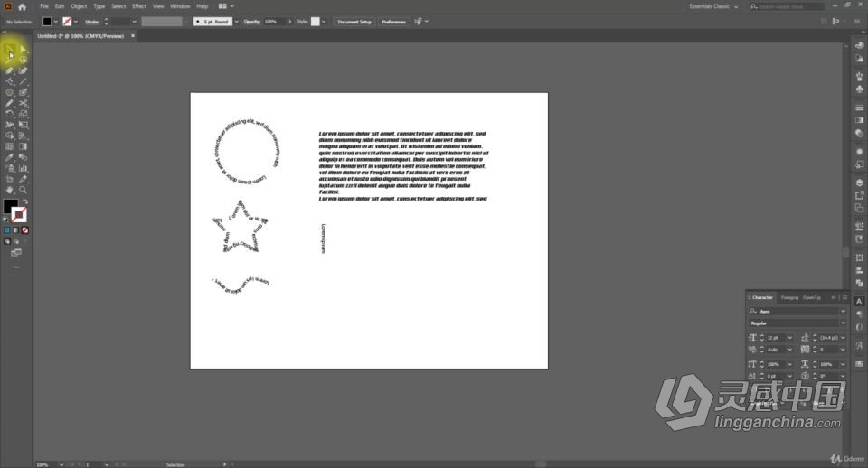Select the Type tool
The height and width of the screenshot is (468, 868).
pos(9,82)
